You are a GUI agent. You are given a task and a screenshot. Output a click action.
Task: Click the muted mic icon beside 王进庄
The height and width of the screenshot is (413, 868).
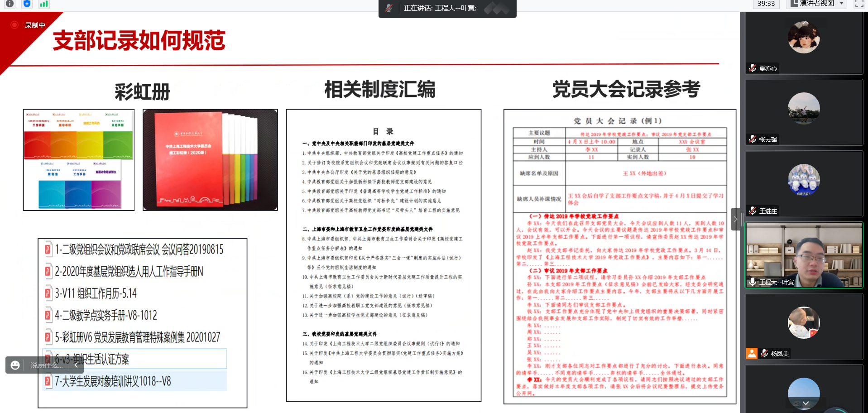point(753,211)
